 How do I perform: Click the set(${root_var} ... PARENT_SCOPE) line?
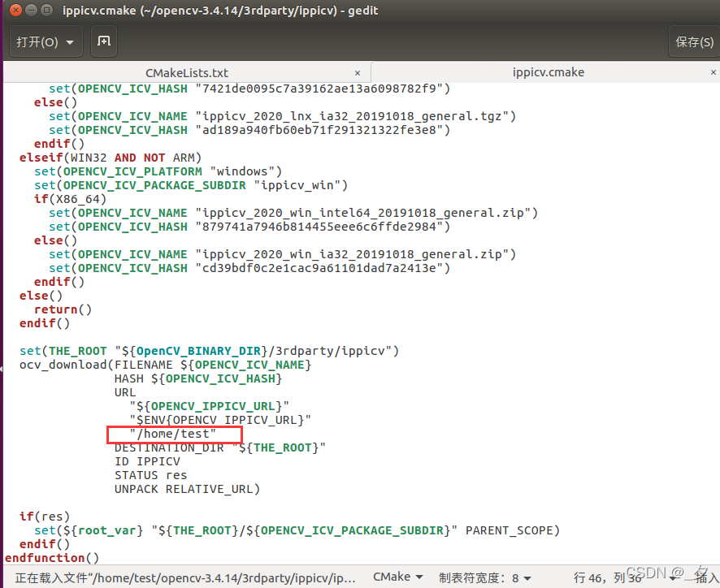pyautogui.click(x=297, y=530)
